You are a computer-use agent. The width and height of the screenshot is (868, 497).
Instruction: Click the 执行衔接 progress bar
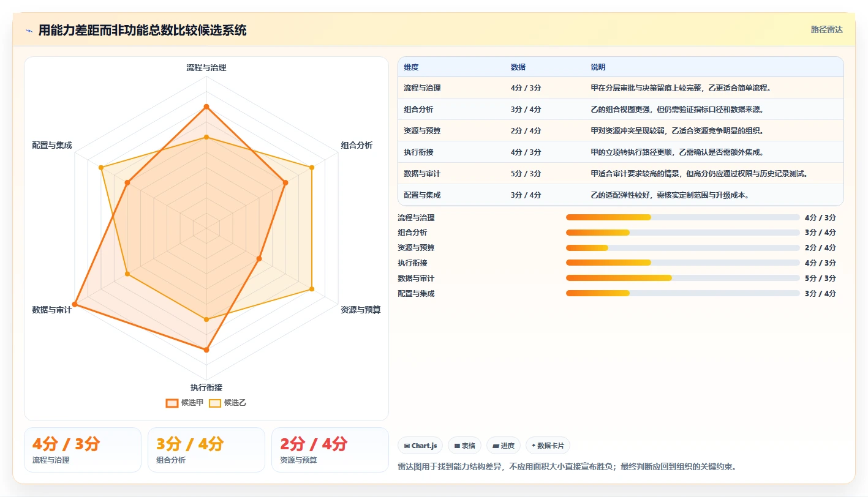pos(683,263)
